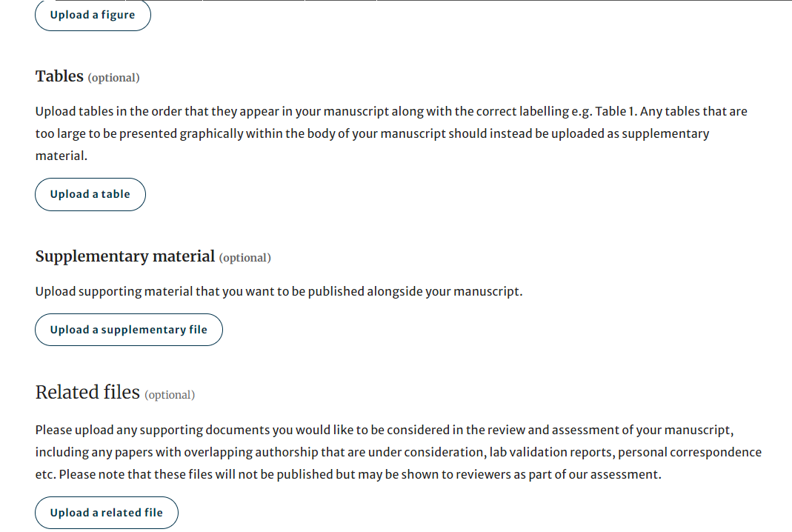This screenshot has height=532, width=792.
Task: Click the paragraph starting 'Upload tables in the order'
Action: click(391, 133)
